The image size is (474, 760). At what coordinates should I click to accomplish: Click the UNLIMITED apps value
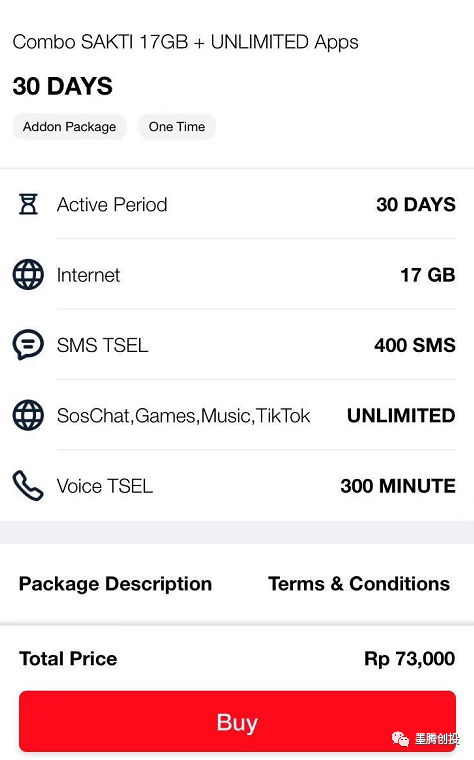[401, 415]
